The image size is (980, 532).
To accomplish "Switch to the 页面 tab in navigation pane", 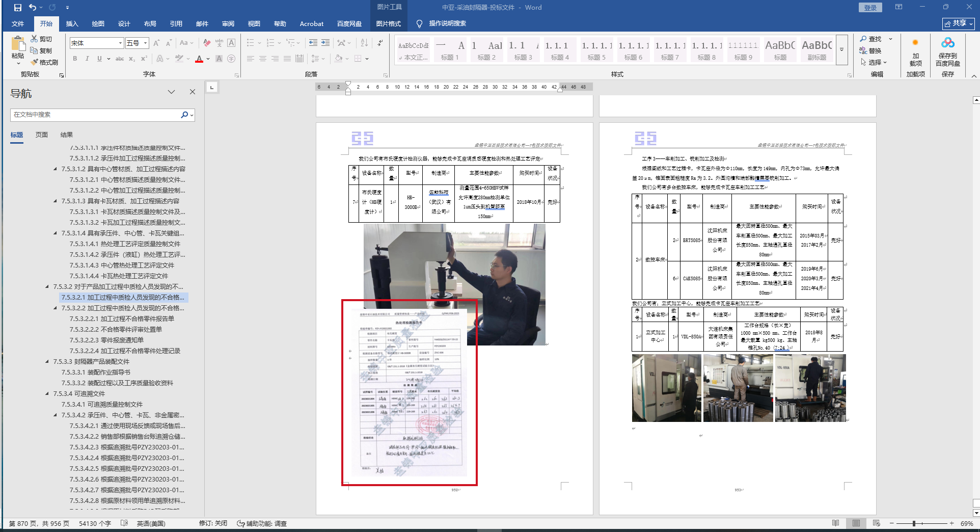I will click(42, 135).
